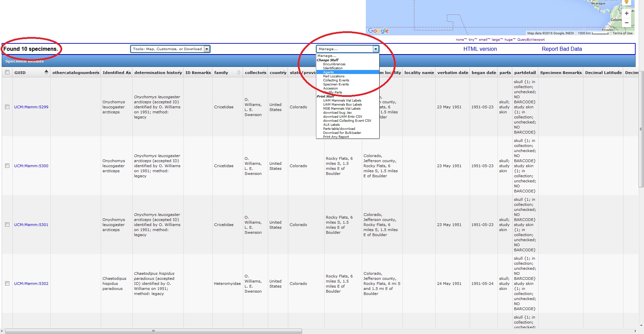Image resolution: width=644 pixels, height=334 pixels.
Task: Sort by determination history column header
Action: (x=158, y=73)
